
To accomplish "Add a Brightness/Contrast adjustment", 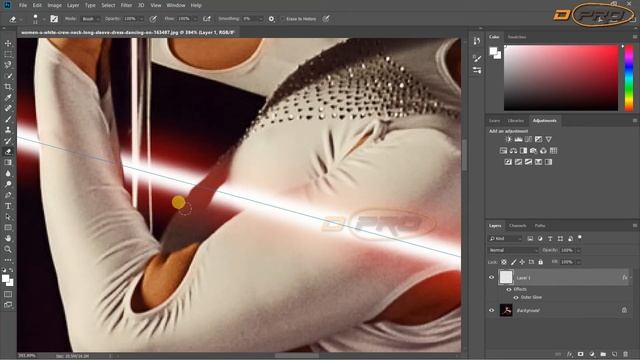I will 508,139.
